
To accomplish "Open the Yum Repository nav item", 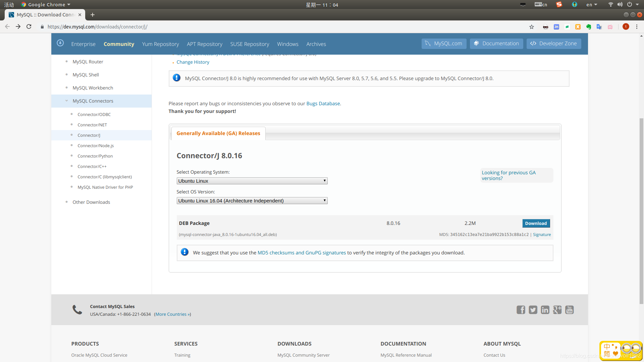I will (x=160, y=44).
